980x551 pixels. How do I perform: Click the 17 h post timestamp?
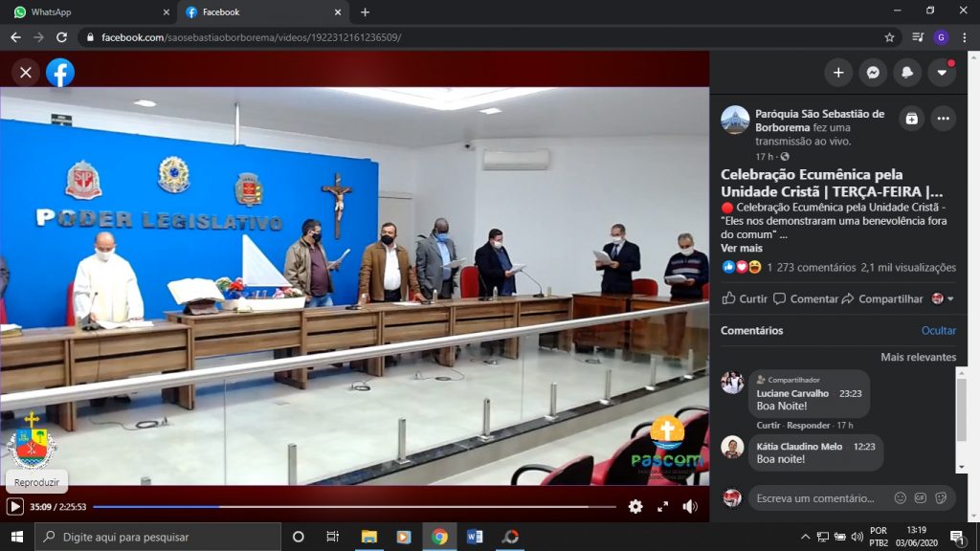(764, 156)
